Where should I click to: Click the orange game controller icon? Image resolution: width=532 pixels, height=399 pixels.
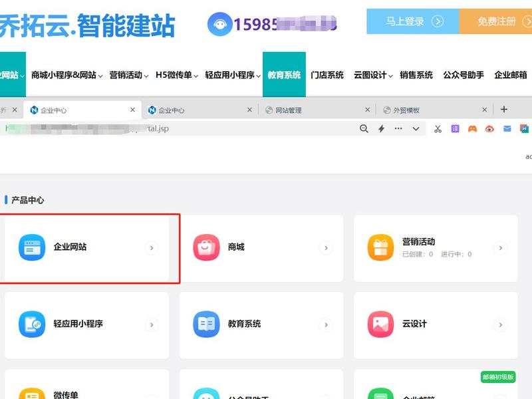[x=472, y=128]
